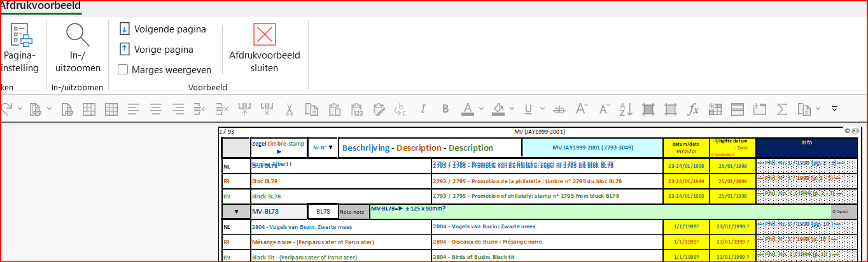Viewport: 868px width, 262px height.
Task: Click the Copy icon
Action: coord(312,109)
